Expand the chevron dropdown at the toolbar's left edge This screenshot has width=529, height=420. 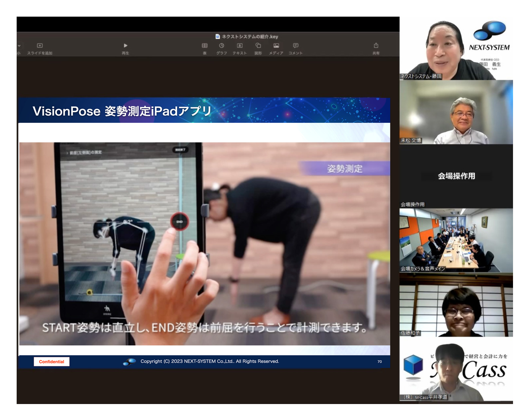(19, 46)
